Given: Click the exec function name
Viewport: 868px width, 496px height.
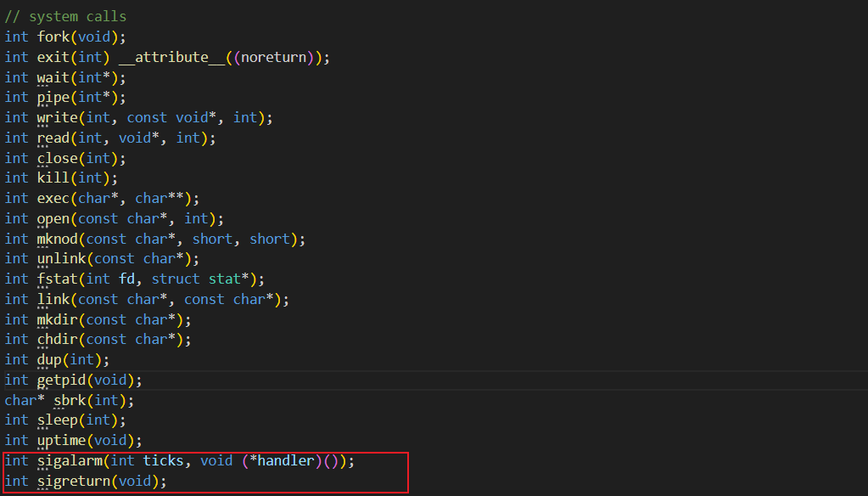Looking at the screenshot, I should click(53, 199).
